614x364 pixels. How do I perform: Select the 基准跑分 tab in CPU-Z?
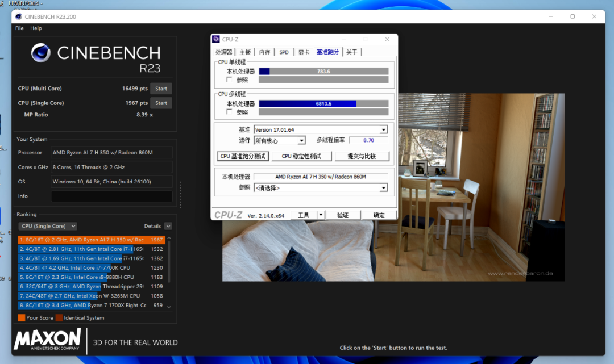coord(327,52)
